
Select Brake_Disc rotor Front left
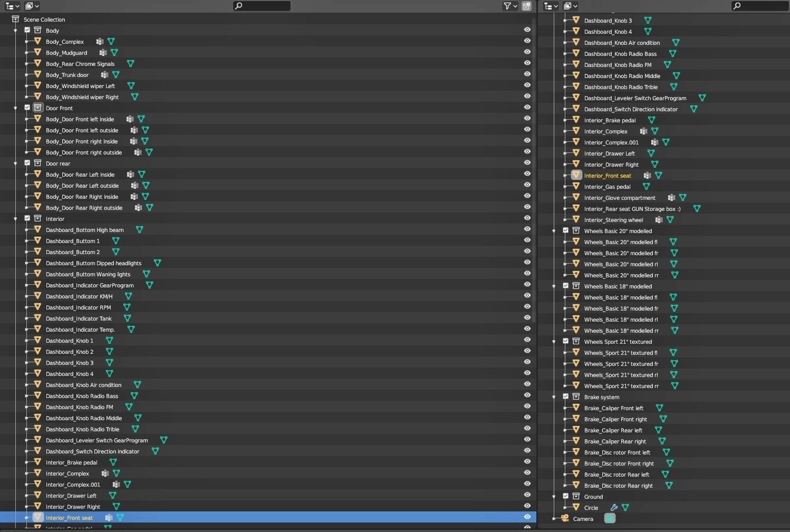coord(617,452)
